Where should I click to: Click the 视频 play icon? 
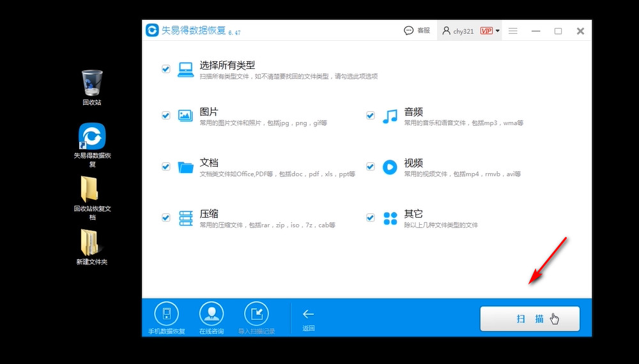click(x=390, y=167)
